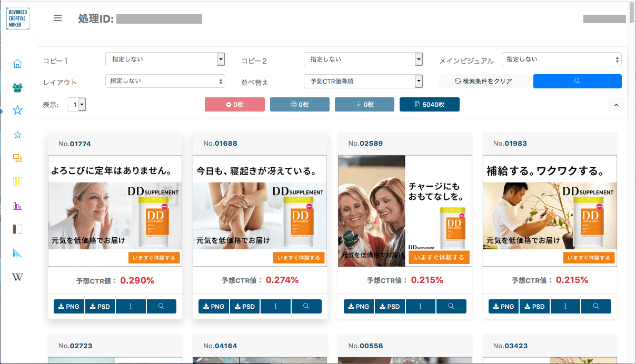Click the brown split-panel layout icon

click(x=17, y=229)
